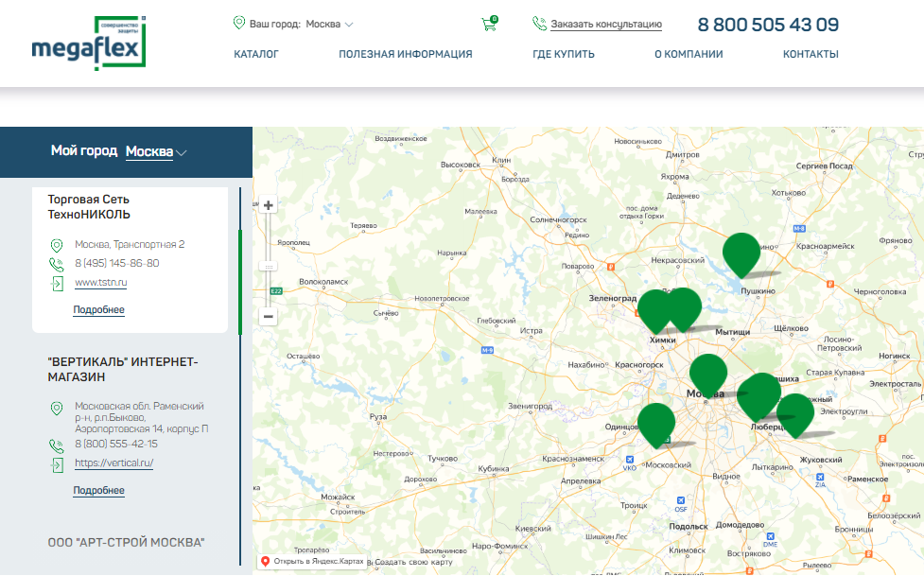Open the Ваш город Москва header dropdown
This screenshot has height=576, width=924.
click(329, 25)
